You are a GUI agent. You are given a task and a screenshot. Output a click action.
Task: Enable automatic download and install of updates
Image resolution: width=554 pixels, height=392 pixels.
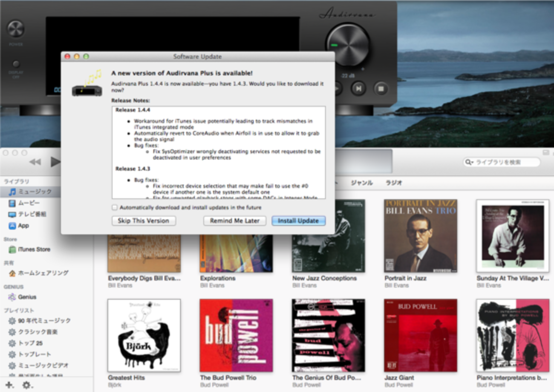click(114, 208)
